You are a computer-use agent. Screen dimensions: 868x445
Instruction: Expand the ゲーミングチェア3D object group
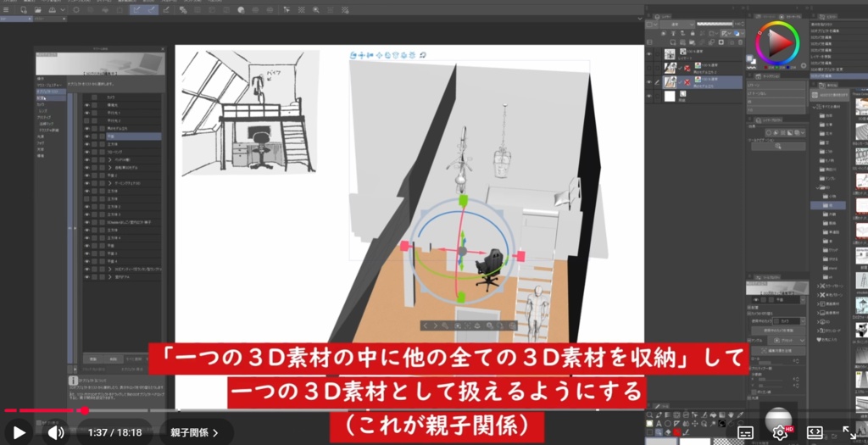(109, 182)
